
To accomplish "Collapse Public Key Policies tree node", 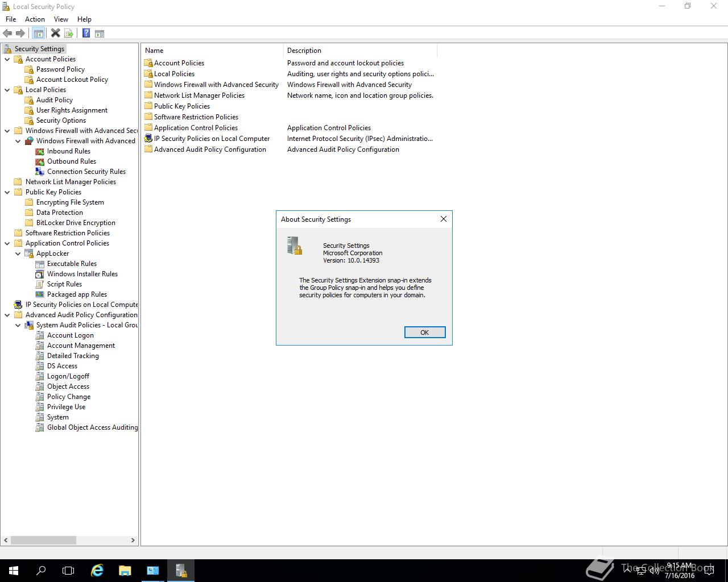I will click(x=7, y=192).
